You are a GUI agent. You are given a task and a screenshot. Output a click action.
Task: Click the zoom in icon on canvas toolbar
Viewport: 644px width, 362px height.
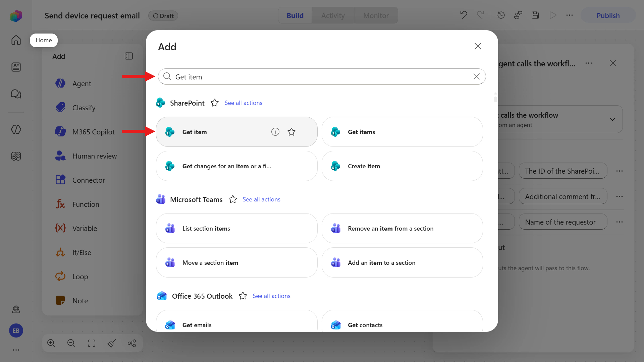click(51, 343)
